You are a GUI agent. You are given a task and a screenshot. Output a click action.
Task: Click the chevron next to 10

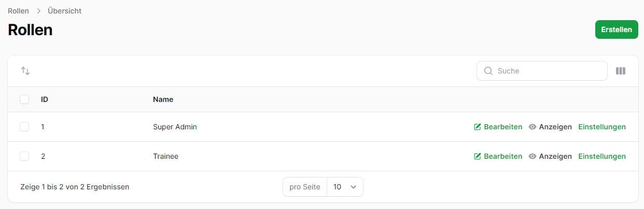[x=354, y=187]
